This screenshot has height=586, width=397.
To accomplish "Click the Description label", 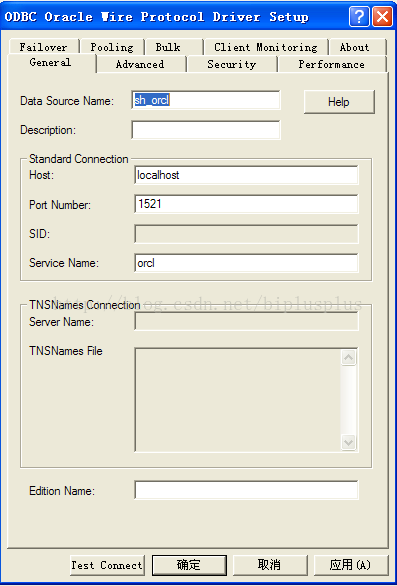I will [x=48, y=130].
